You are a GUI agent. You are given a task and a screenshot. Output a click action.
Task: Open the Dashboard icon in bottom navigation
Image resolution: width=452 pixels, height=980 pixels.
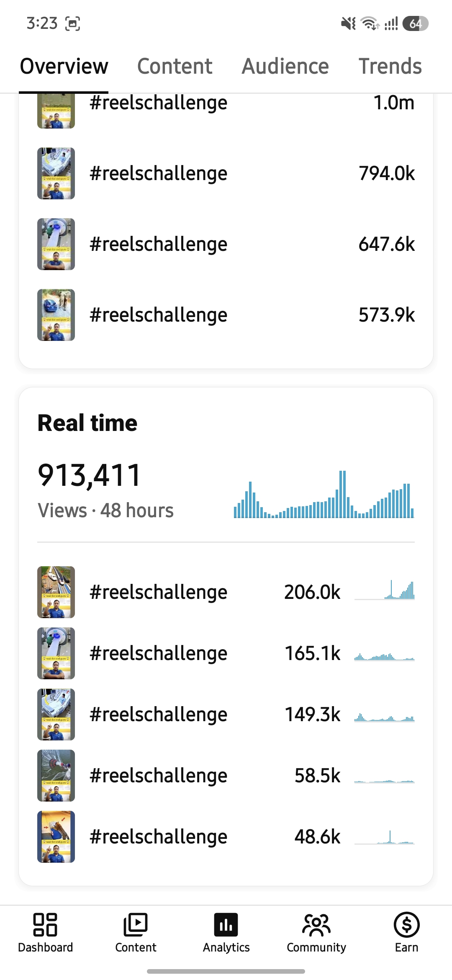tap(45, 924)
